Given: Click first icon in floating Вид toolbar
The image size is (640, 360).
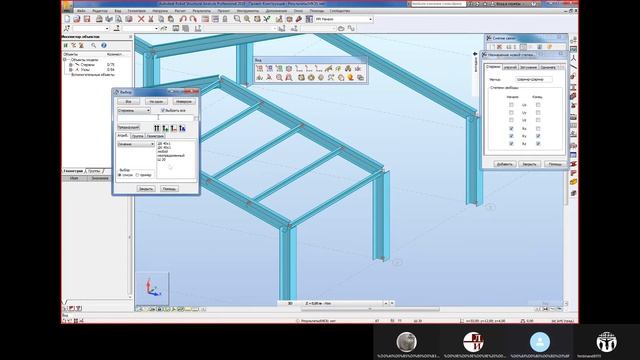Looking at the screenshot, I should click(260, 69).
